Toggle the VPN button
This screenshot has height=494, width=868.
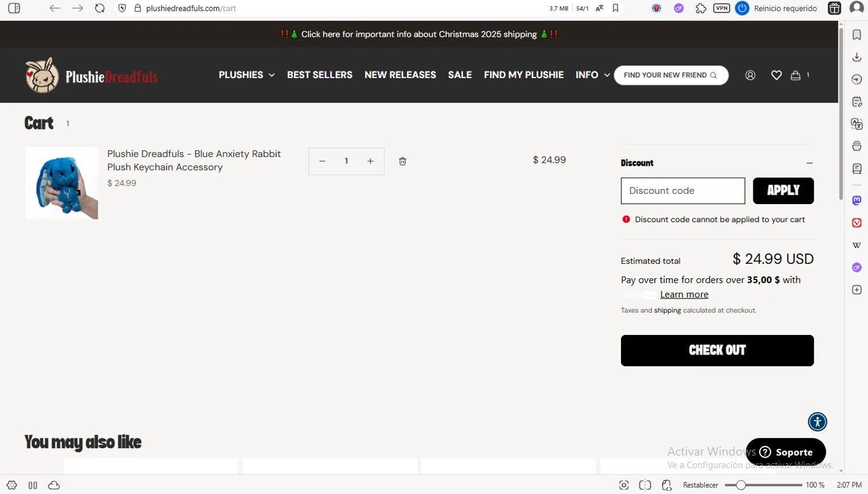(722, 8)
